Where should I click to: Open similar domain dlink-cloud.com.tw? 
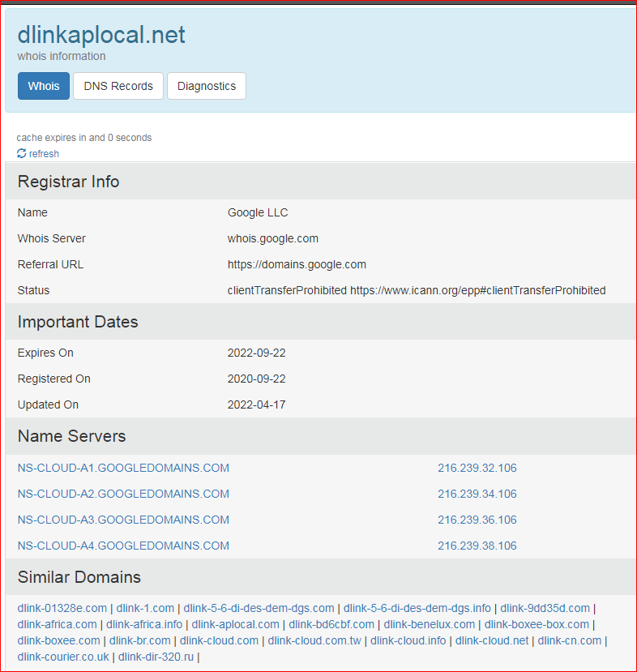click(x=314, y=640)
